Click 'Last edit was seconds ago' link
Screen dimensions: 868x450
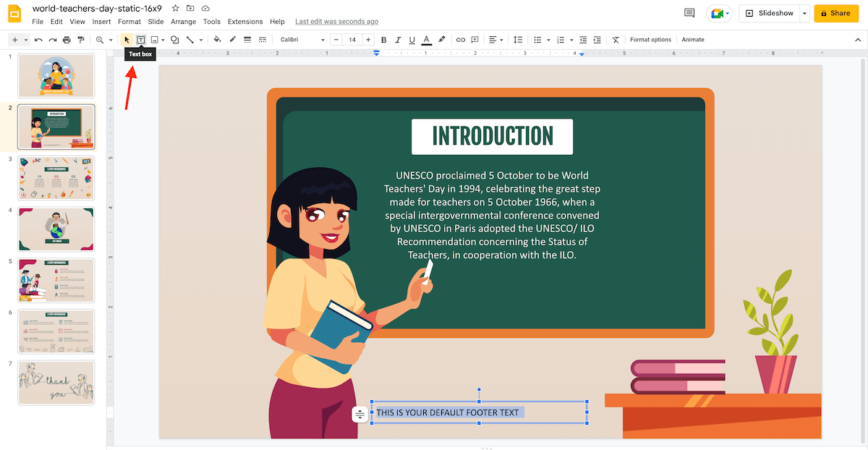click(336, 22)
